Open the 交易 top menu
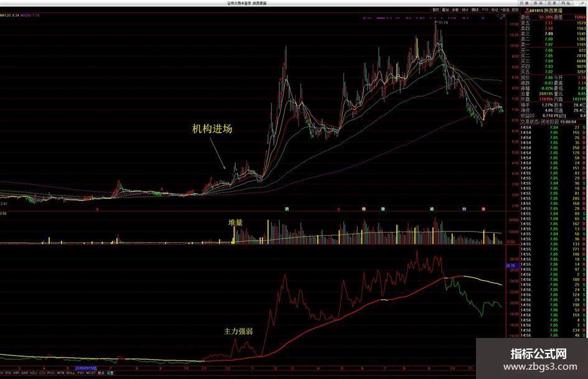Screen dimensions: 588x379 [552, 3]
